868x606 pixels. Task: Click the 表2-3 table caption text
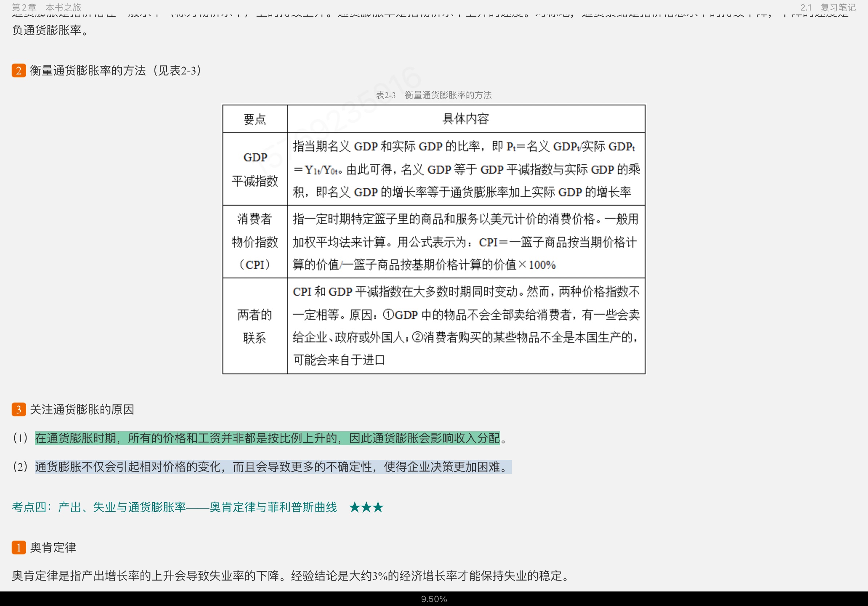433,95
